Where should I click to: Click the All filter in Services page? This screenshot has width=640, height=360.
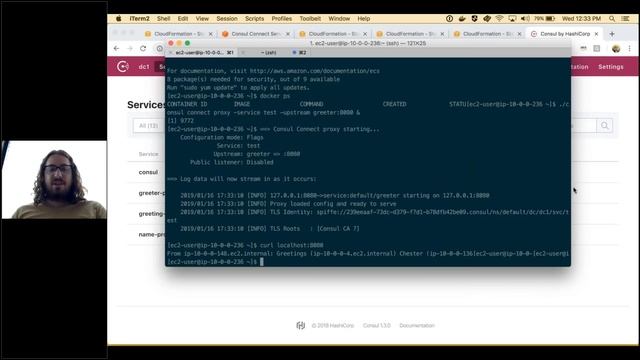pyautogui.click(x=148, y=126)
